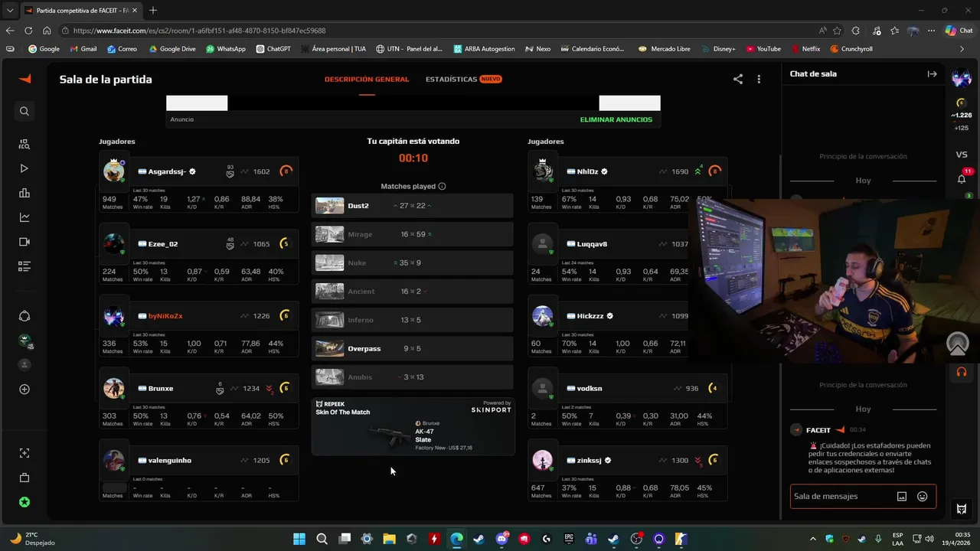This screenshot has width=980, height=551.
Task: Click vodksn level 4 badge
Action: coord(714,388)
